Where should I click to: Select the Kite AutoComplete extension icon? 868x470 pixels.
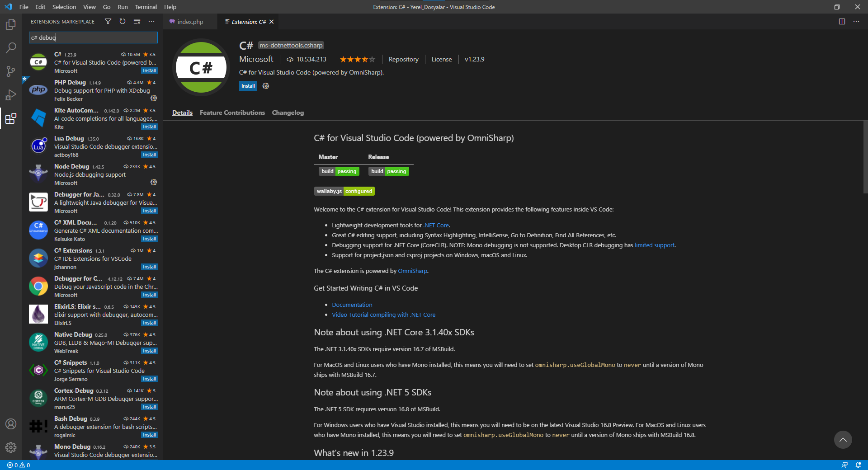point(38,118)
